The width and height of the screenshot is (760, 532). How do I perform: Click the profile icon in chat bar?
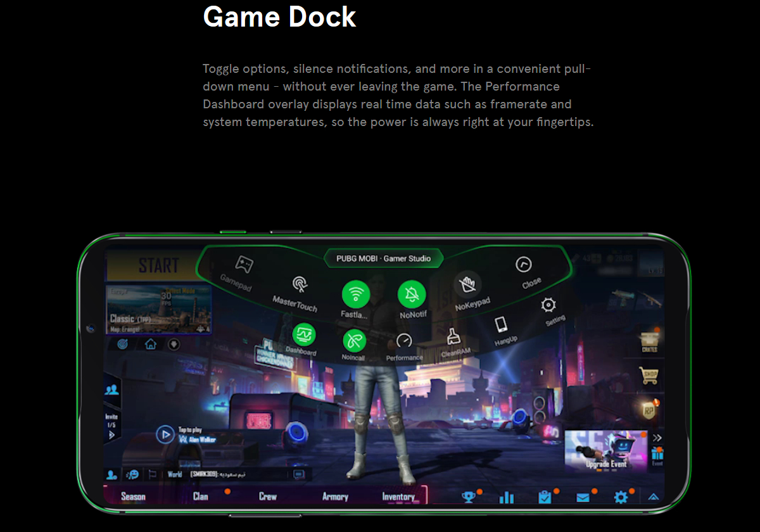112,474
